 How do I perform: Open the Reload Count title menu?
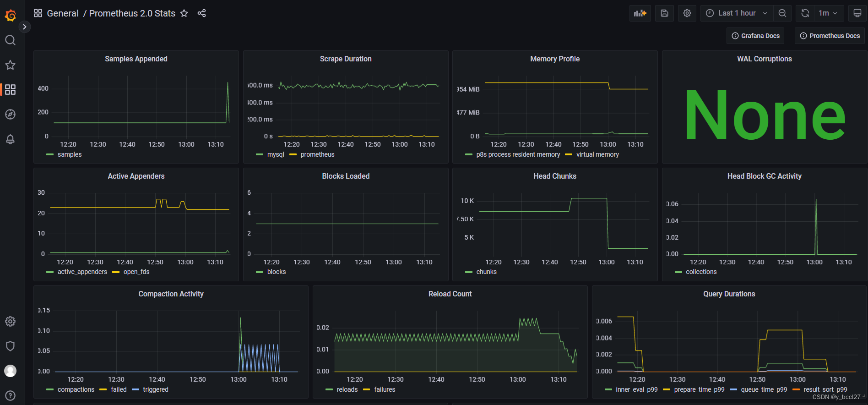pyautogui.click(x=450, y=294)
